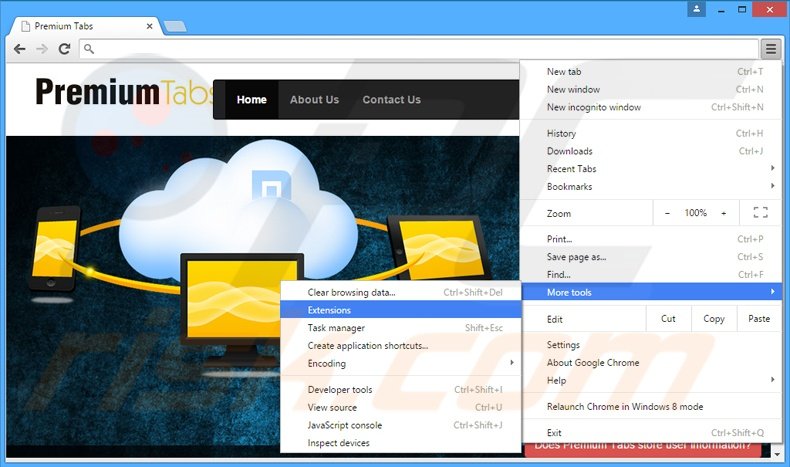Choose Exit from Chrome menu
Image resolution: width=790 pixels, height=467 pixels.
point(651,433)
